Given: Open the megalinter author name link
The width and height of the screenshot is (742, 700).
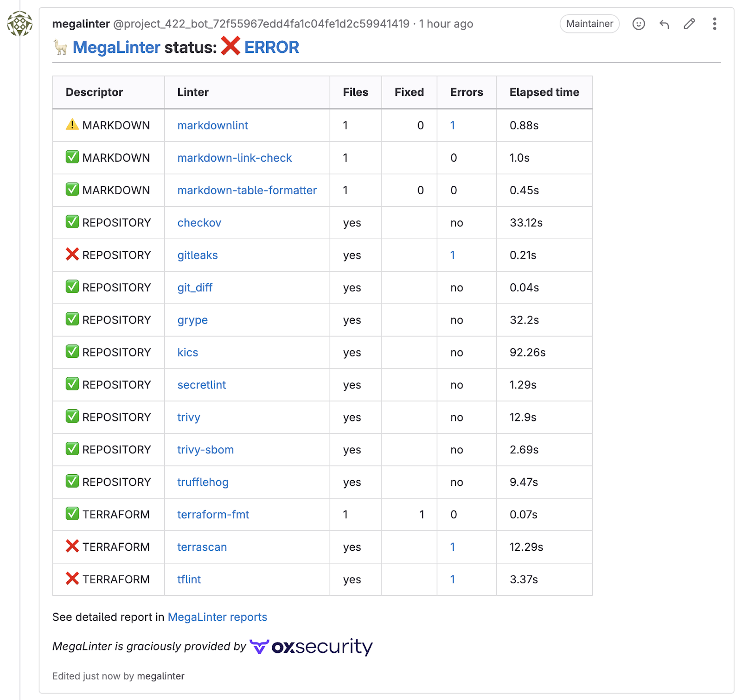Looking at the screenshot, I should (81, 24).
